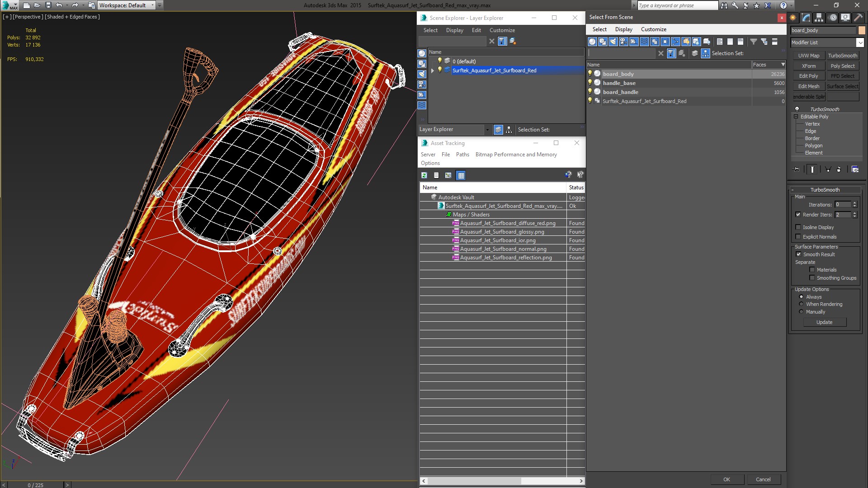Click Show End Result toggle icon

click(x=812, y=169)
